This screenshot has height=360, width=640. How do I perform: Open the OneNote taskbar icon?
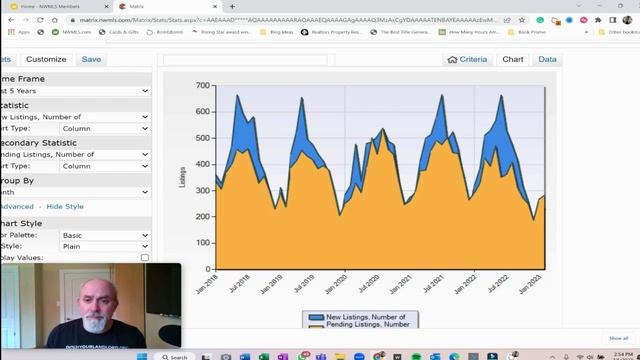(282, 356)
